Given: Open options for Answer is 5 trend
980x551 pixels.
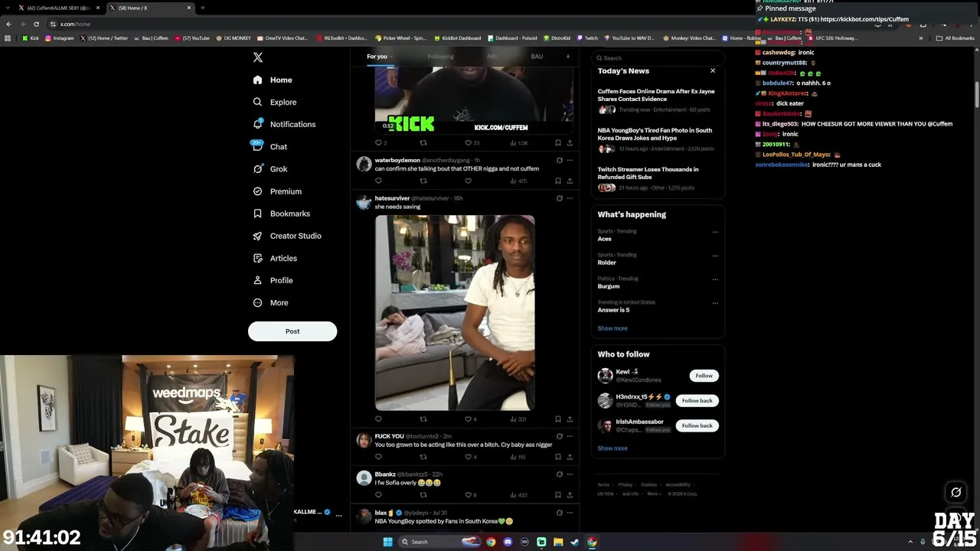Looking at the screenshot, I should [x=715, y=303].
